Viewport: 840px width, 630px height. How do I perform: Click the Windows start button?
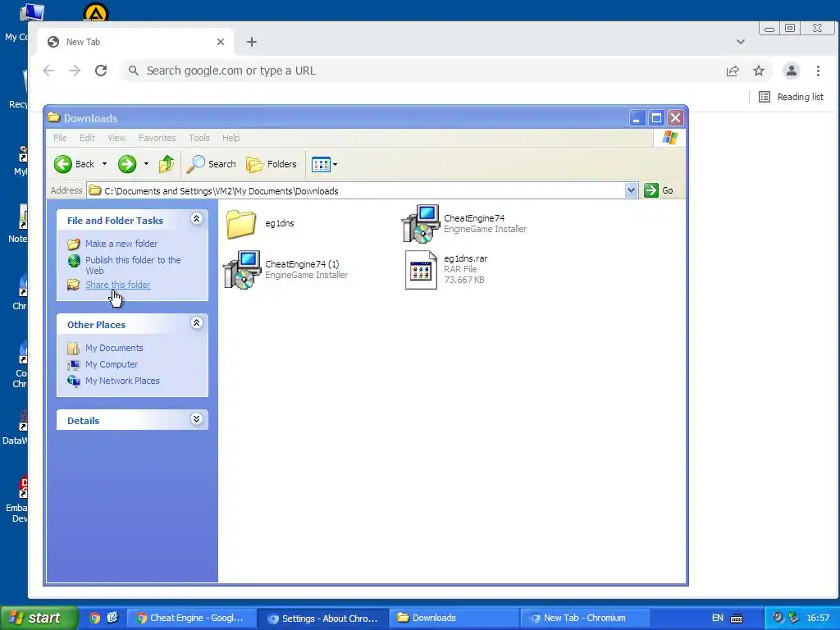[x=39, y=618]
